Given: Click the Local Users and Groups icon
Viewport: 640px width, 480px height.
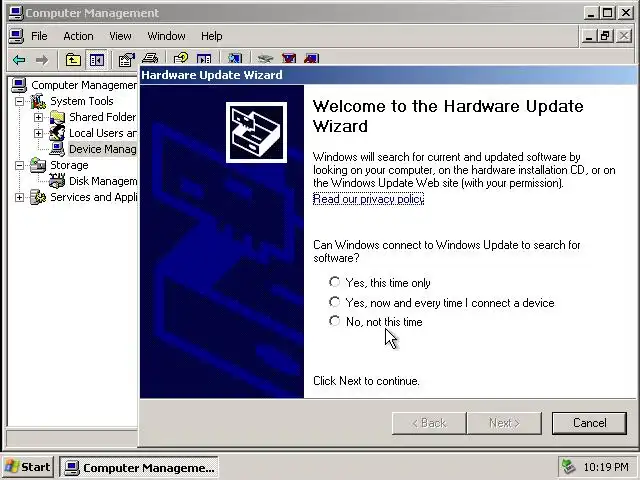Looking at the screenshot, I should (57, 133).
